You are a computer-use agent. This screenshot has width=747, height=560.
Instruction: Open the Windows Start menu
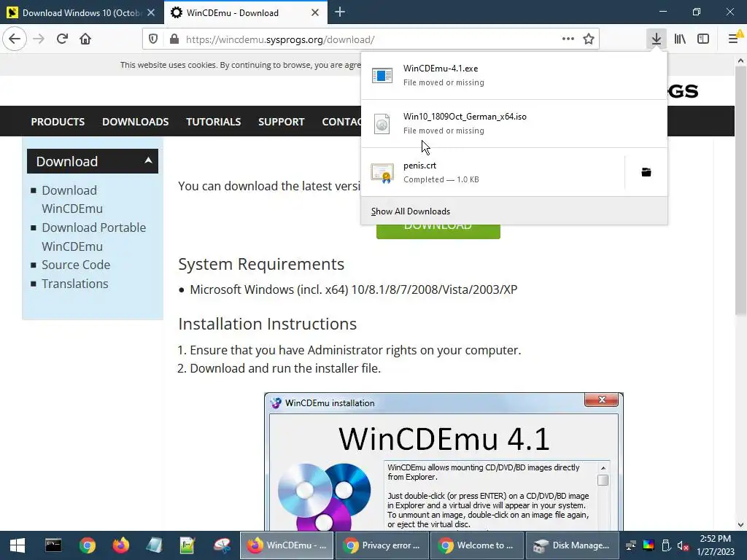[18, 545]
